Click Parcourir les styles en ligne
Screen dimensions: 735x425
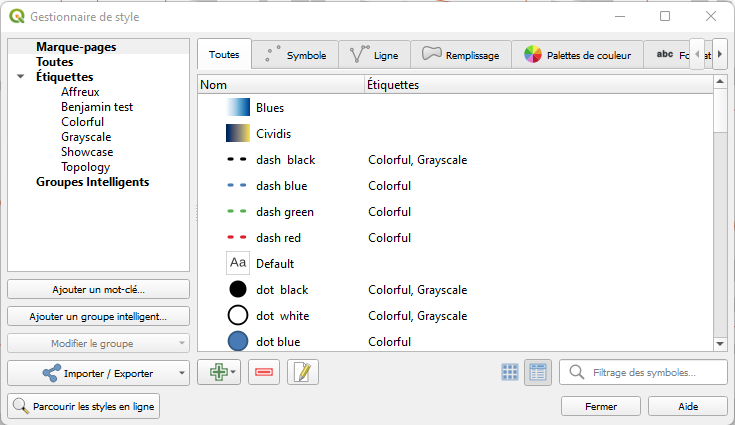(x=84, y=406)
